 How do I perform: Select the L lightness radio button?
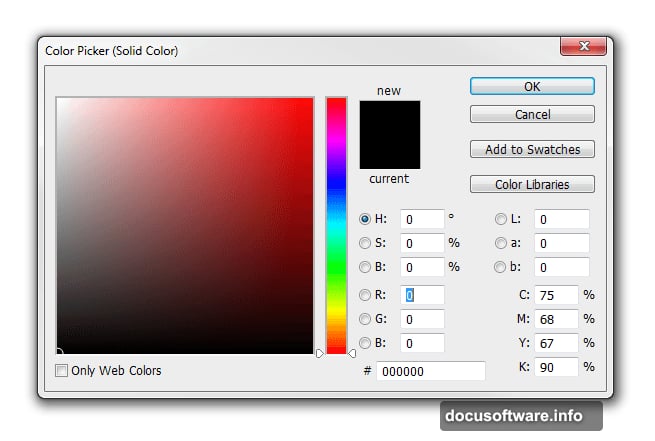point(500,219)
